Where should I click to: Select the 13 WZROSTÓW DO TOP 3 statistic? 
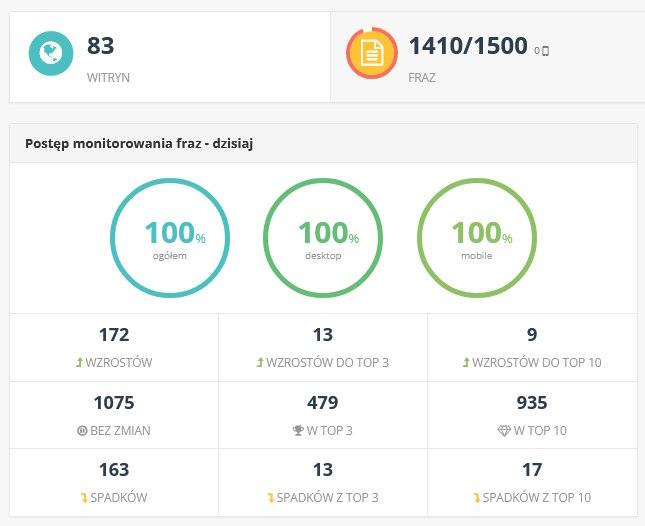[323, 346]
